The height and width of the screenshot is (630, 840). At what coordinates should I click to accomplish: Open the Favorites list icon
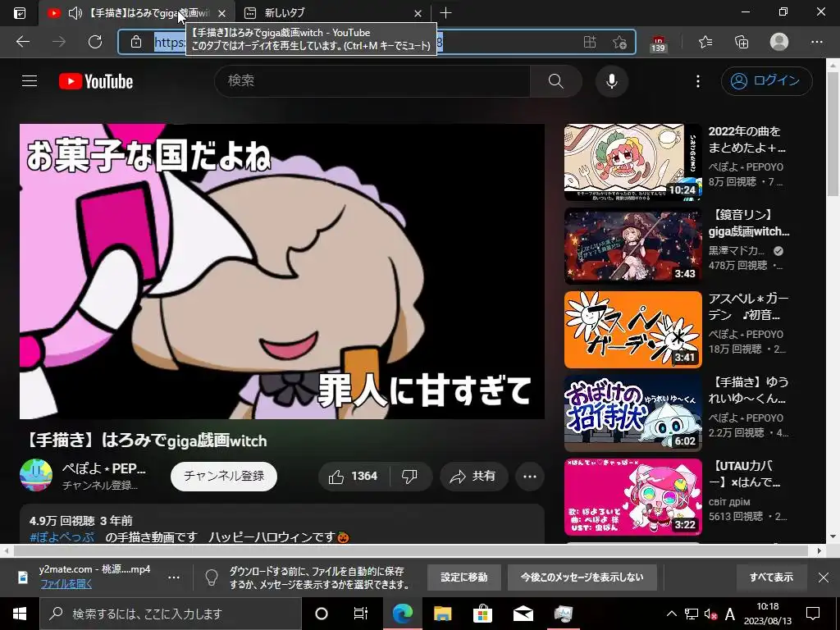[x=705, y=42]
